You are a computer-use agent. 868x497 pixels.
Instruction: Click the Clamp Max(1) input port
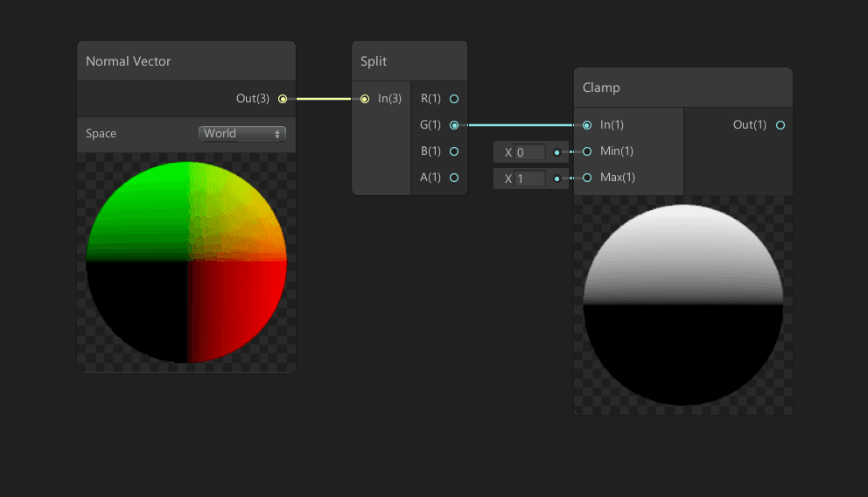point(587,178)
